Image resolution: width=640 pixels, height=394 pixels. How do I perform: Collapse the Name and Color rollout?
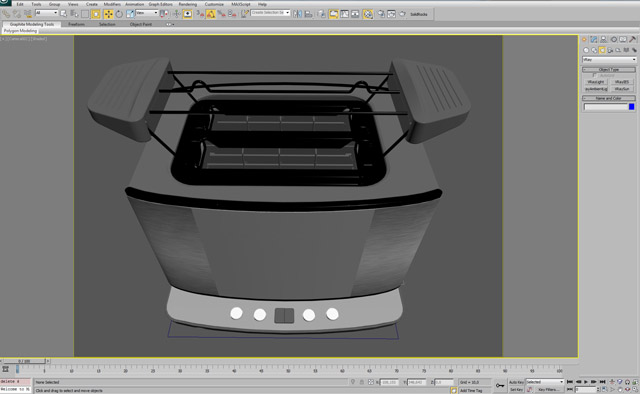[x=609, y=98]
